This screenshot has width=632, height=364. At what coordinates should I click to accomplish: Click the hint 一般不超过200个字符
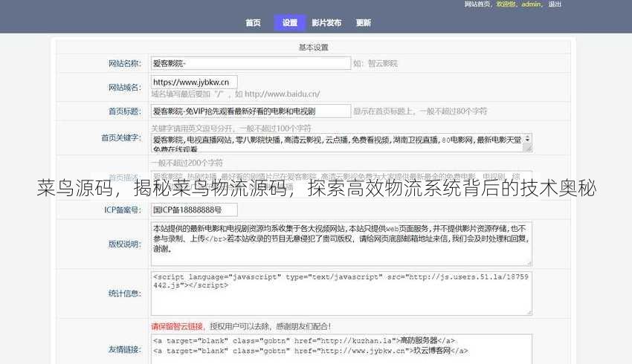click(187, 163)
